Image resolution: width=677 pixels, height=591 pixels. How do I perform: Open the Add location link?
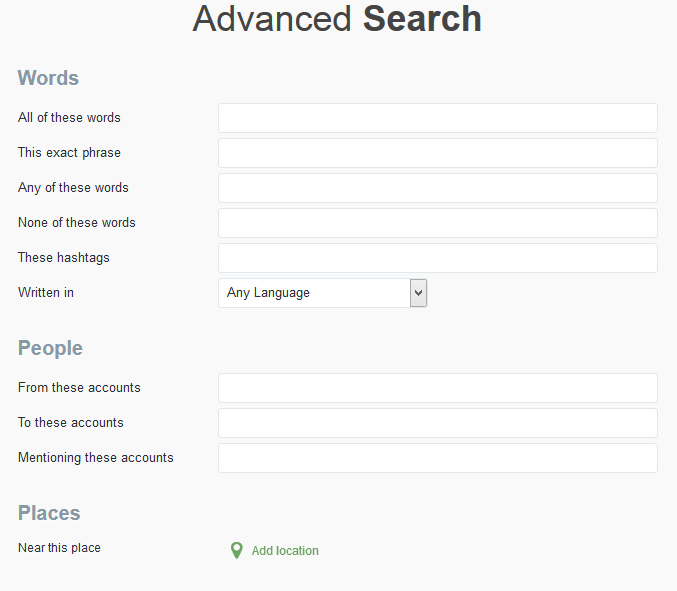(285, 551)
